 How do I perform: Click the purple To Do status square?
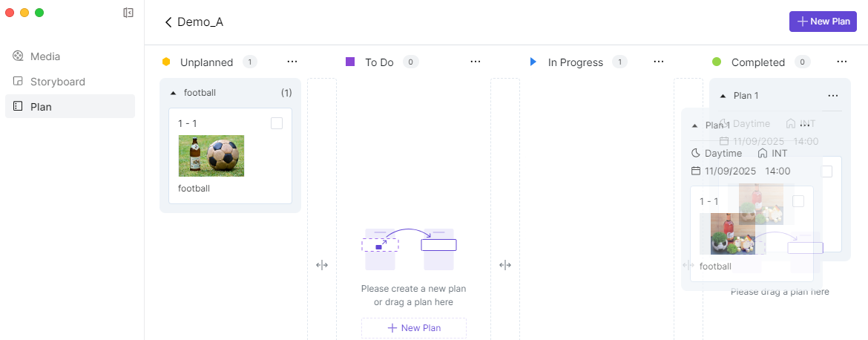(350, 62)
